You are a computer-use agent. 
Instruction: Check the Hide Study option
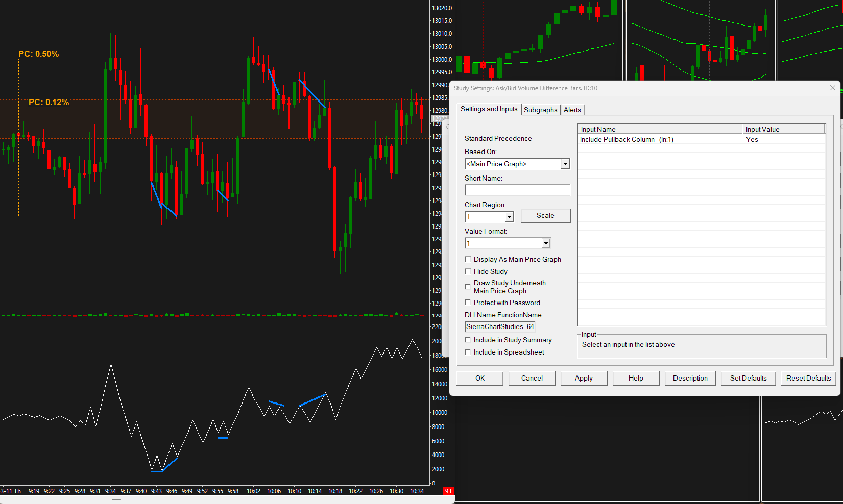click(x=468, y=271)
